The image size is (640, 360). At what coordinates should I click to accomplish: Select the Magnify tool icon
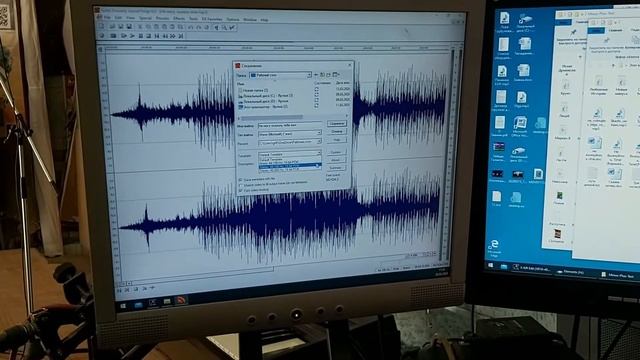click(224, 27)
